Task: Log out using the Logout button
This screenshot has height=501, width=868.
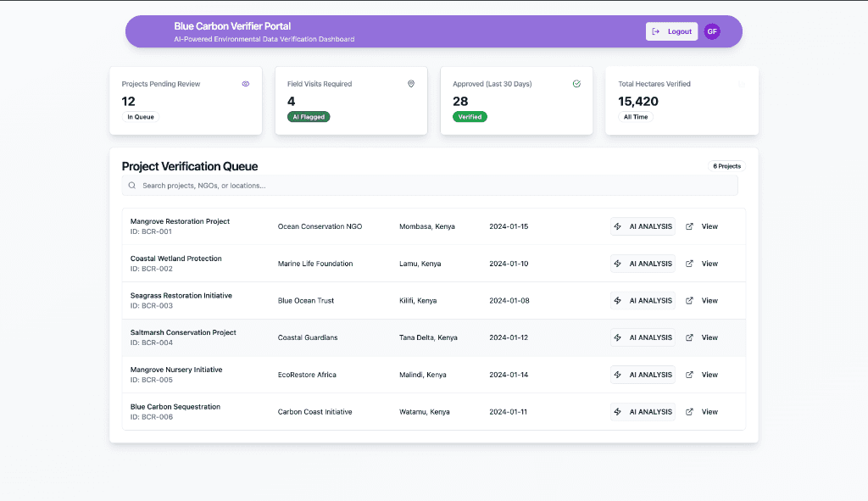Action: (x=671, y=31)
